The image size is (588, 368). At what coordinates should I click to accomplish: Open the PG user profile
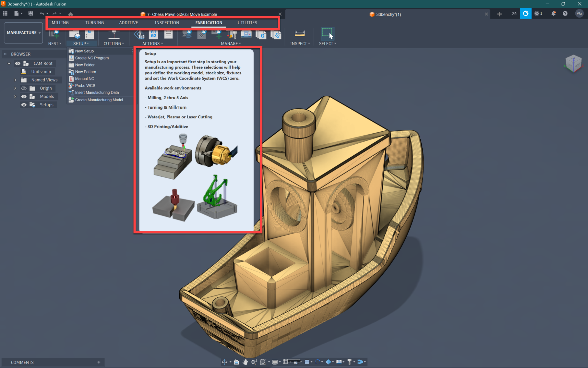point(579,14)
